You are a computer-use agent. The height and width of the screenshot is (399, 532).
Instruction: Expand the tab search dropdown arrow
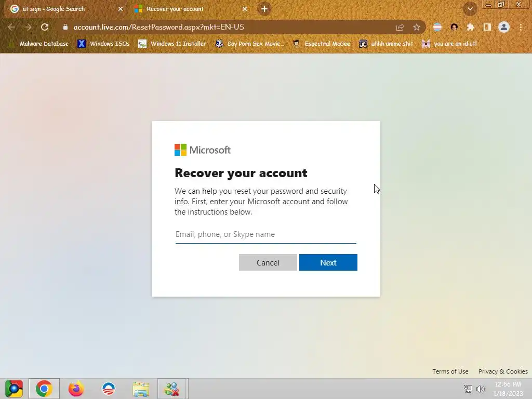pos(470,9)
